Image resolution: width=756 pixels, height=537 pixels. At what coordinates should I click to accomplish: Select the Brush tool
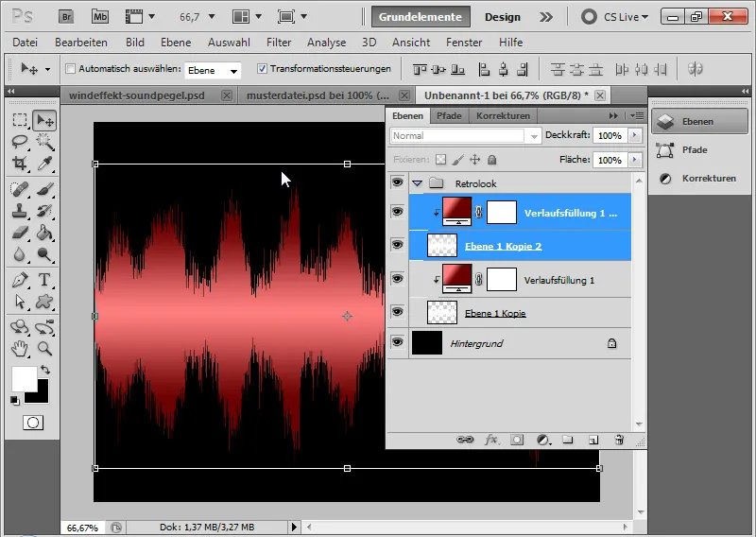(x=44, y=189)
